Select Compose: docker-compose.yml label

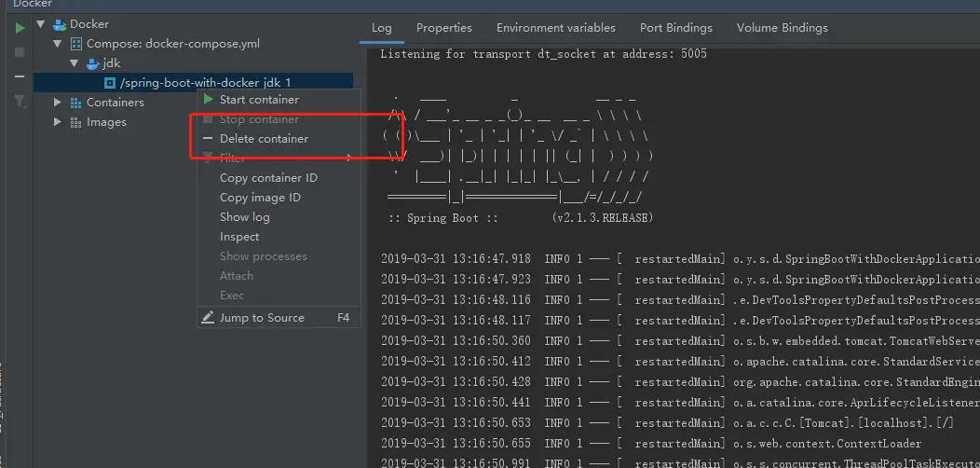tap(173, 44)
